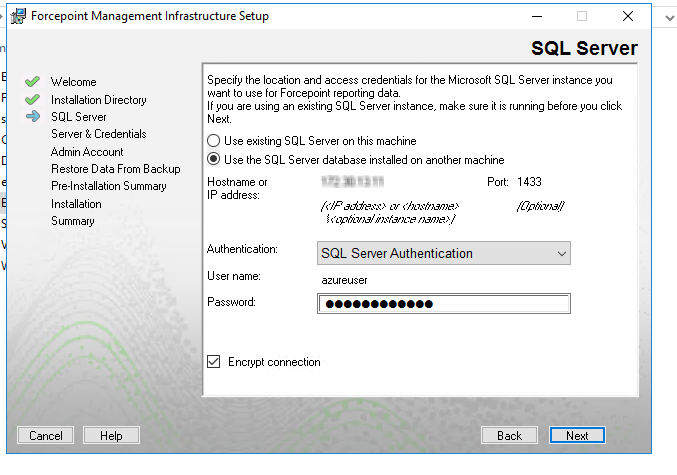The height and width of the screenshot is (475, 677).
Task: Click the Password input field
Action: [x=443, y=304]
